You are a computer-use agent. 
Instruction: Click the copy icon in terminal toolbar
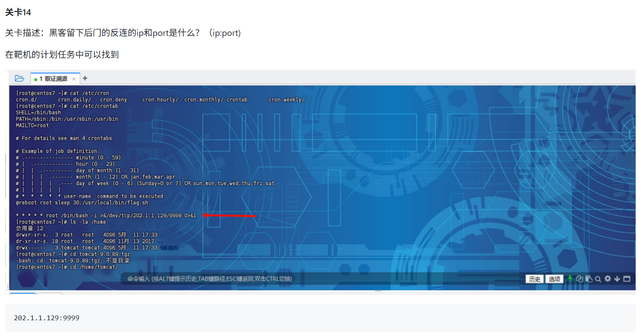(580, 279)
